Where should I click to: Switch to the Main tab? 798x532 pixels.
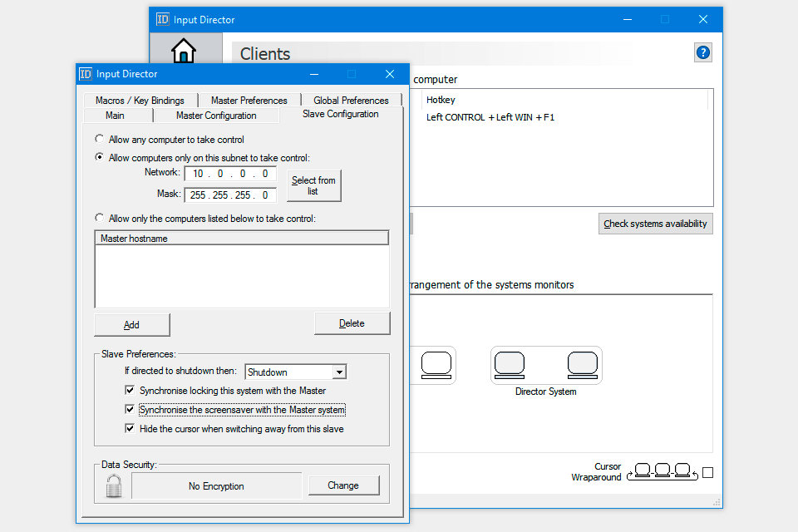click(x=115, y=116)
